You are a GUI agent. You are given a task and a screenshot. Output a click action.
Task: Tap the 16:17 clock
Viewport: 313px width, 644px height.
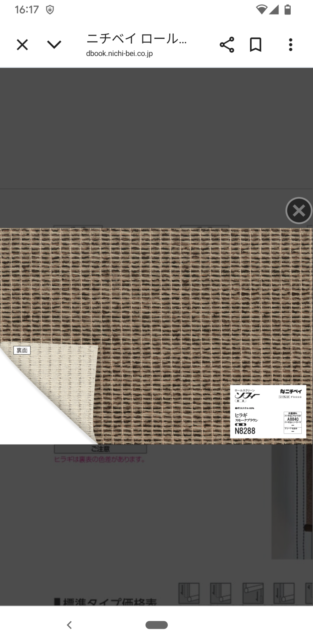27,10
